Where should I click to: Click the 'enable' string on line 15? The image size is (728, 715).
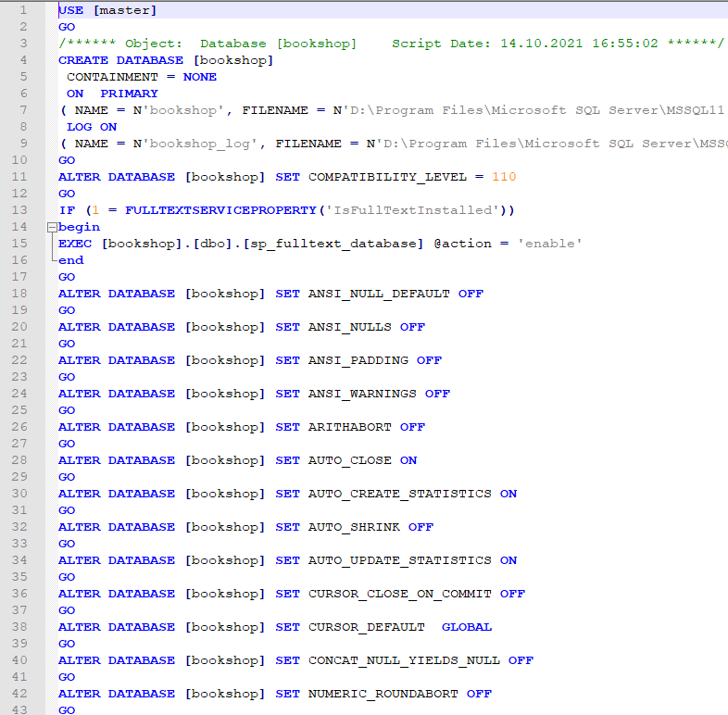click(x=550, y=244)
